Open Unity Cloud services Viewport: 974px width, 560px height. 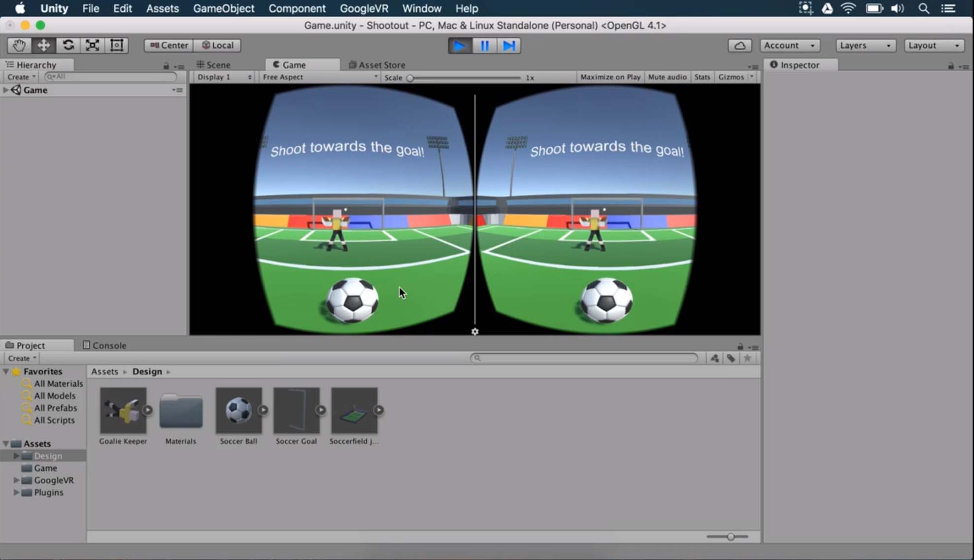click(739, 45)
